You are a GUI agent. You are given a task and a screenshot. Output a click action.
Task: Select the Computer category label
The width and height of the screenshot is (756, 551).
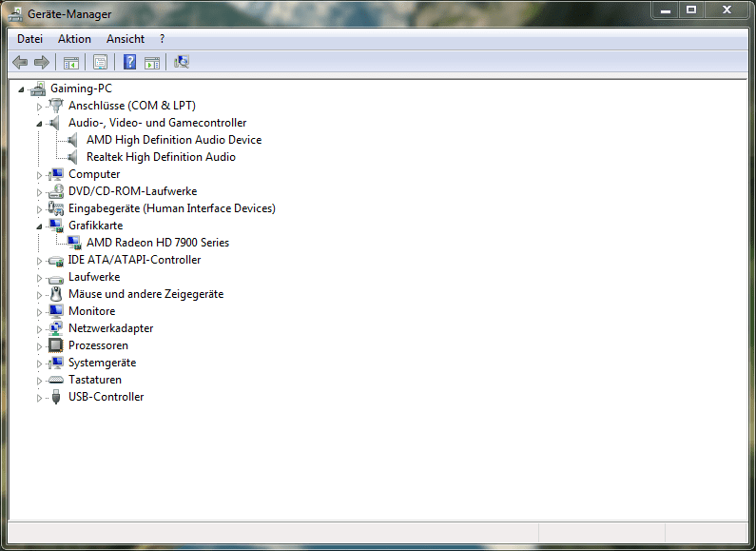pos(94,174)
